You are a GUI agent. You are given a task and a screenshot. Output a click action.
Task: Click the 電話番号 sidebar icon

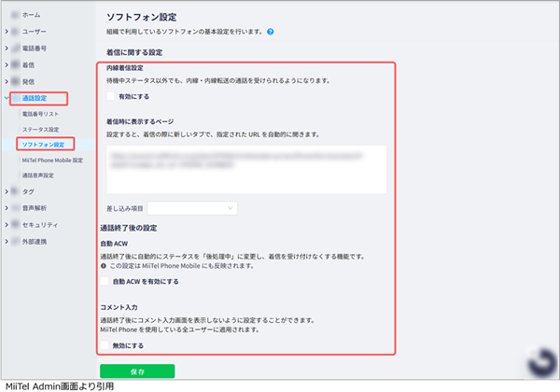coord(14,48)
